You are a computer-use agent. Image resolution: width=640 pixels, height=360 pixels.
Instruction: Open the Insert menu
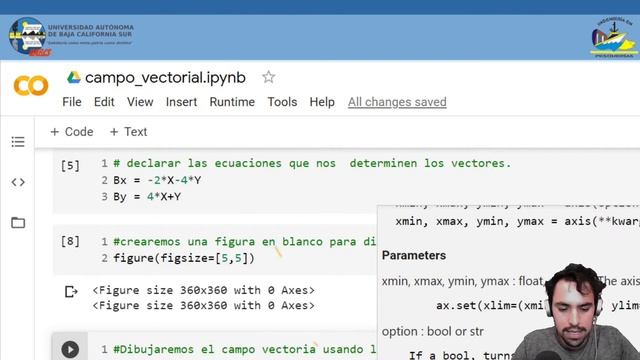coord(181,102)
